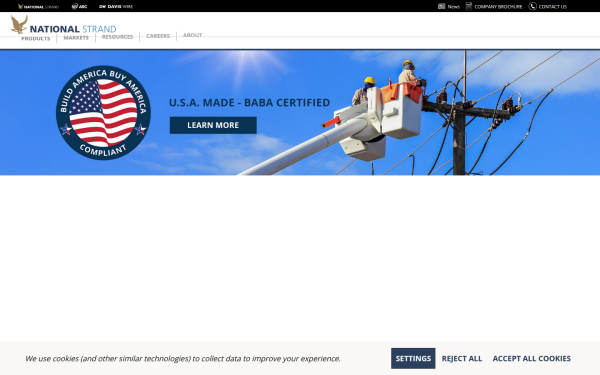Image resolution: width=600 pixels, height=375 pixels.
Task: Click the Company Brochure text link
Action: [498, 7]
